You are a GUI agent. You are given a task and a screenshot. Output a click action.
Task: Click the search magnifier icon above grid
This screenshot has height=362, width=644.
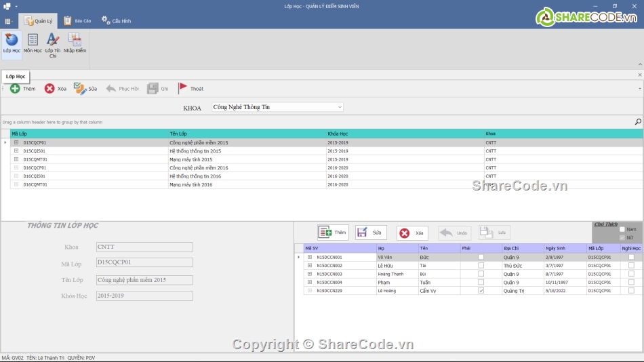[x=638, y=122]
